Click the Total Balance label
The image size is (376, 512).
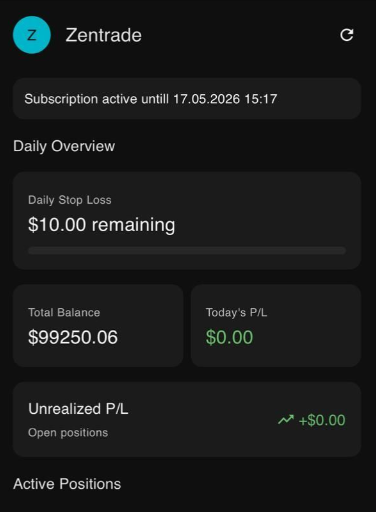pos(64,313)
